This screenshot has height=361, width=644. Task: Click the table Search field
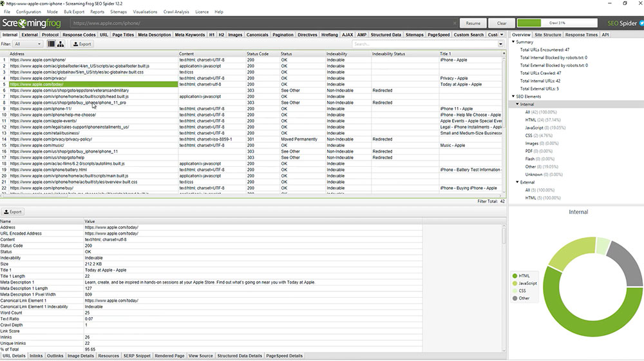pos(424,44)
